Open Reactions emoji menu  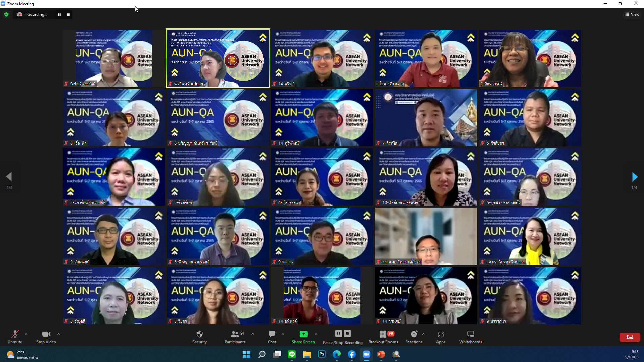coord(414,337)
